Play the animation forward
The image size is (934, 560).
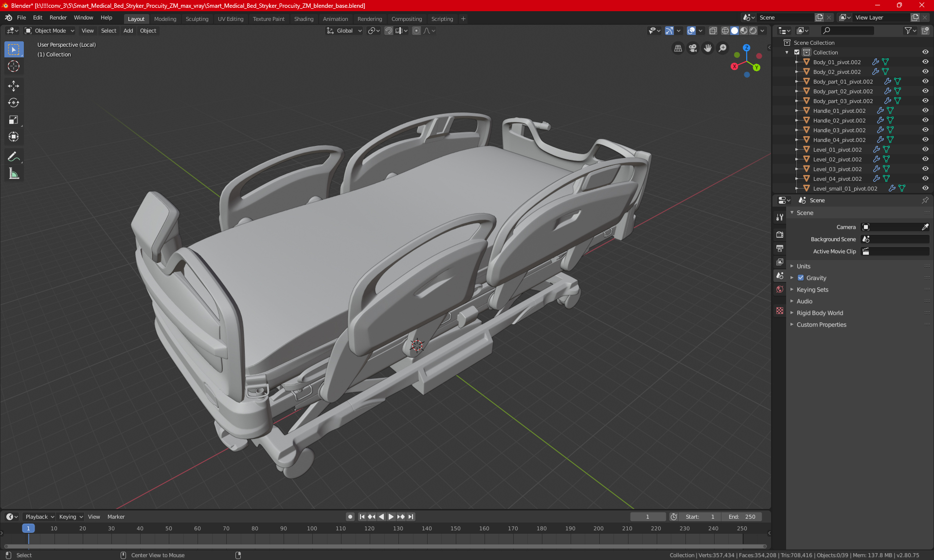tap(391, 517)
